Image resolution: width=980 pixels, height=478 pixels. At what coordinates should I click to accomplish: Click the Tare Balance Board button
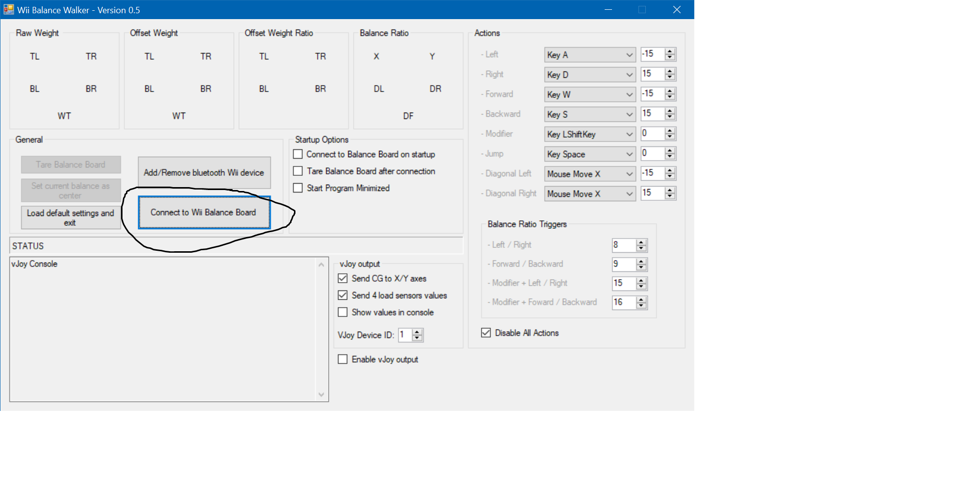(71, 165)
